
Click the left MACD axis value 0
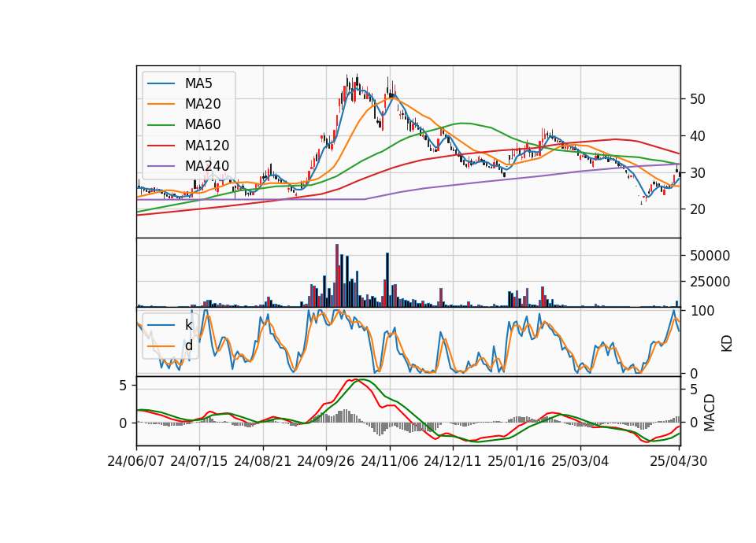123,423
